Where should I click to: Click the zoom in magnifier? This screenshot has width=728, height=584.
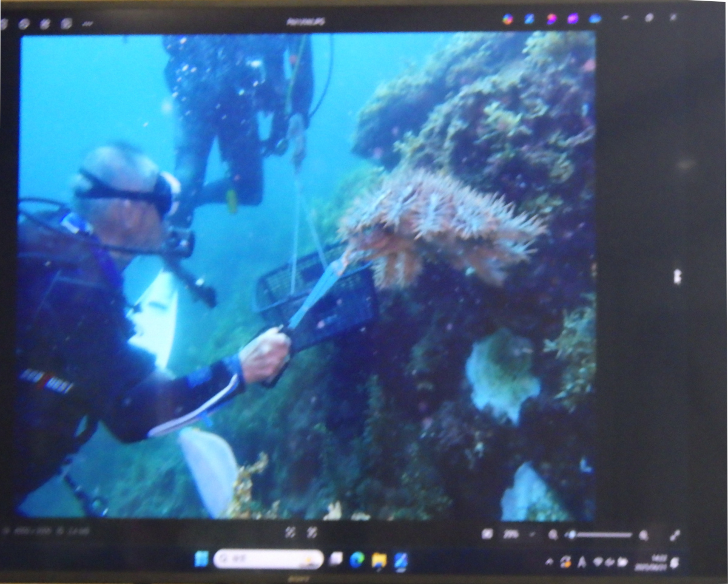click(x=643, y=535)
